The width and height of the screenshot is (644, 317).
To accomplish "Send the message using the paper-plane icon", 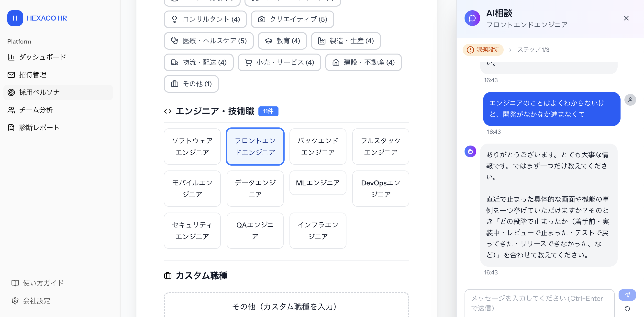I will coord(628,295).
